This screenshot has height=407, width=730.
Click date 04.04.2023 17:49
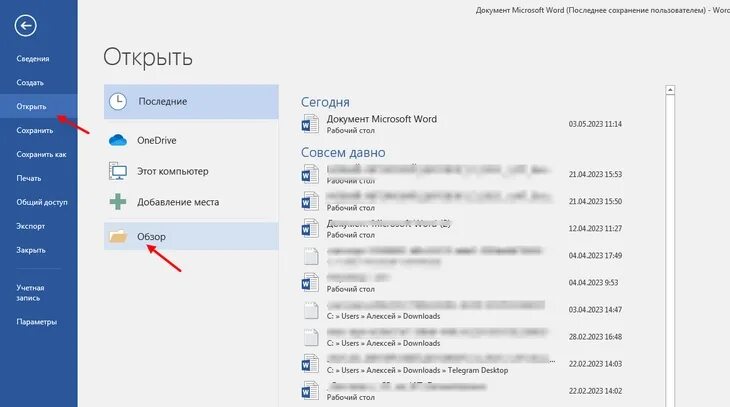point(595,255)
